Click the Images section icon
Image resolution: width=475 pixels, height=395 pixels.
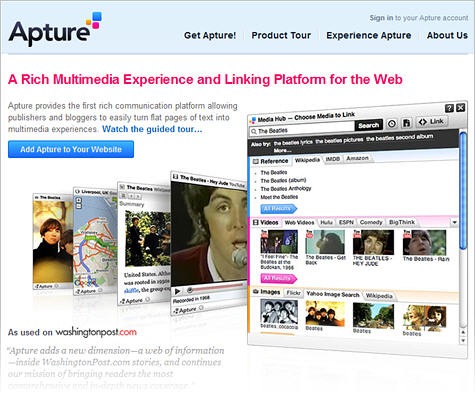pos(256,292)
